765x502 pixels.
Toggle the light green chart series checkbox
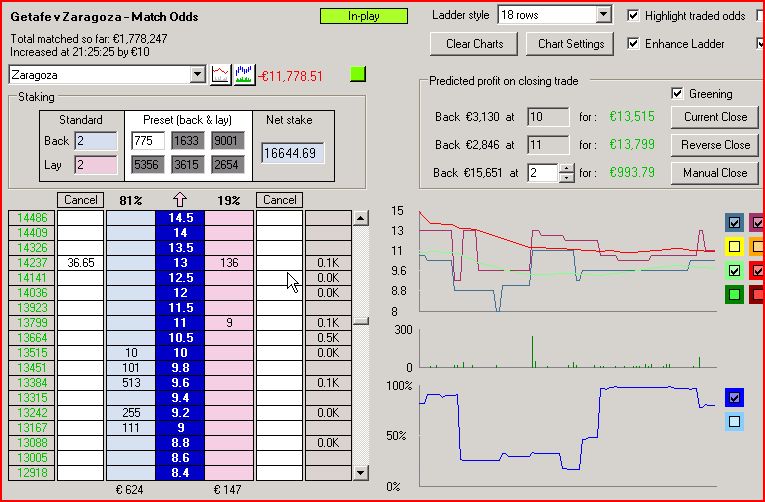click(736, 270)
